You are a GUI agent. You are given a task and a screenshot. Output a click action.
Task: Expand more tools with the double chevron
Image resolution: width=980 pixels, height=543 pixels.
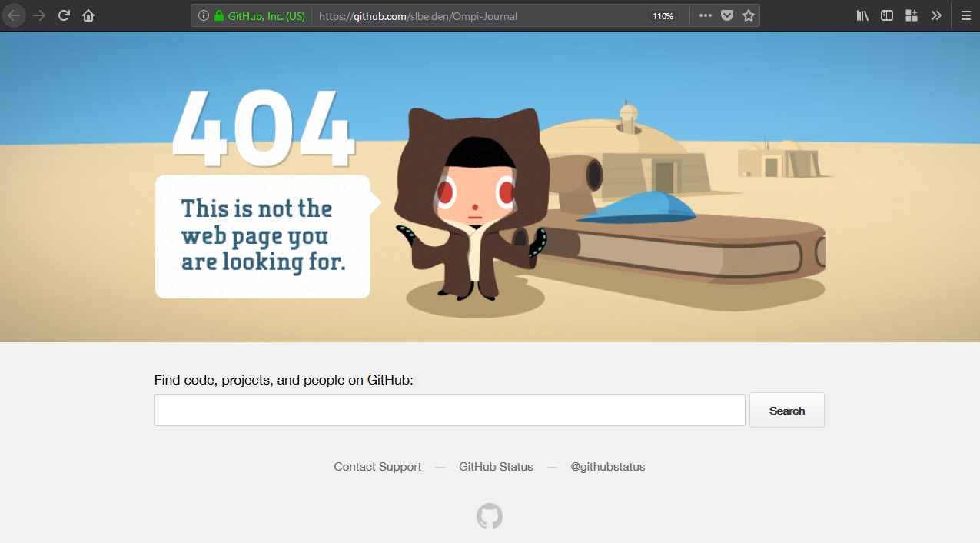coord(936,15)
